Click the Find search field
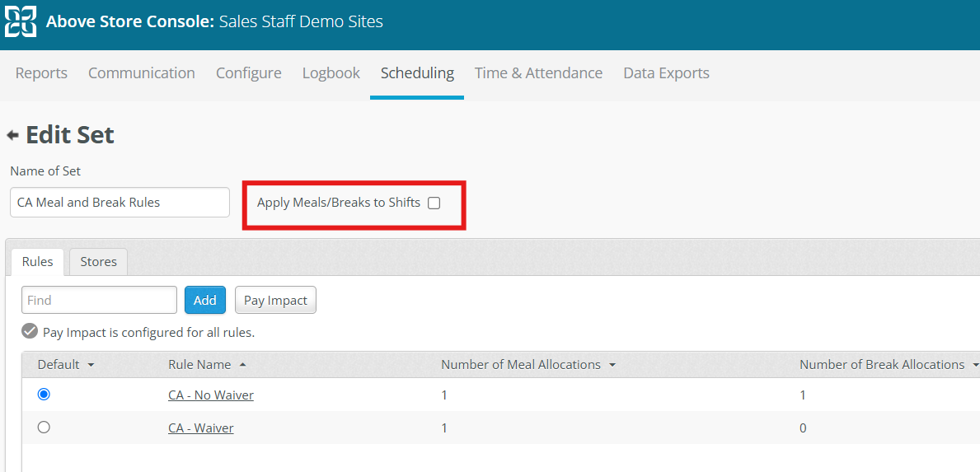Image resolution: width=980 pixels, height=472 pixels. [100, 301]
